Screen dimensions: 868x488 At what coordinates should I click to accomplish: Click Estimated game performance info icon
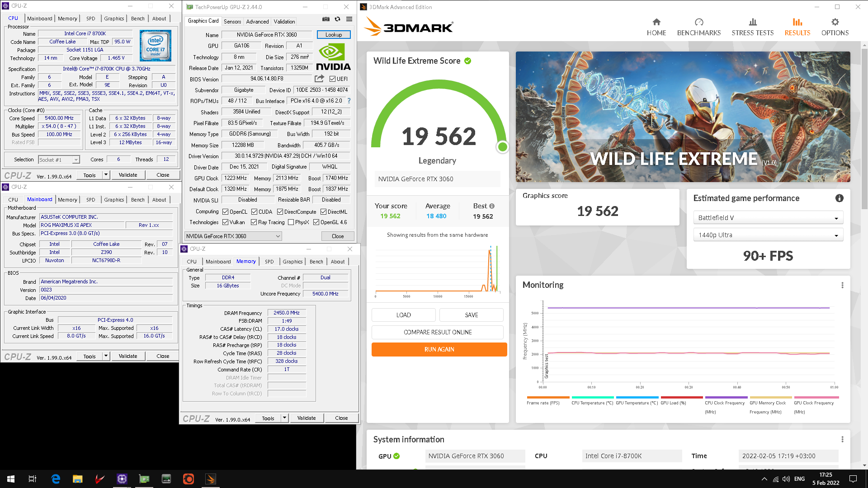tap(839, 198)
